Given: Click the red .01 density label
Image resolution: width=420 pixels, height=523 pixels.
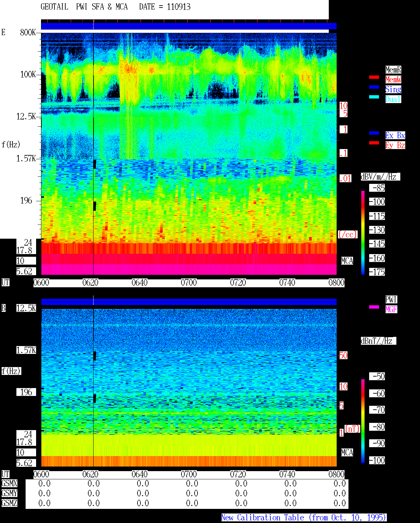Looking at the screenshot, I should coord(345,179).
